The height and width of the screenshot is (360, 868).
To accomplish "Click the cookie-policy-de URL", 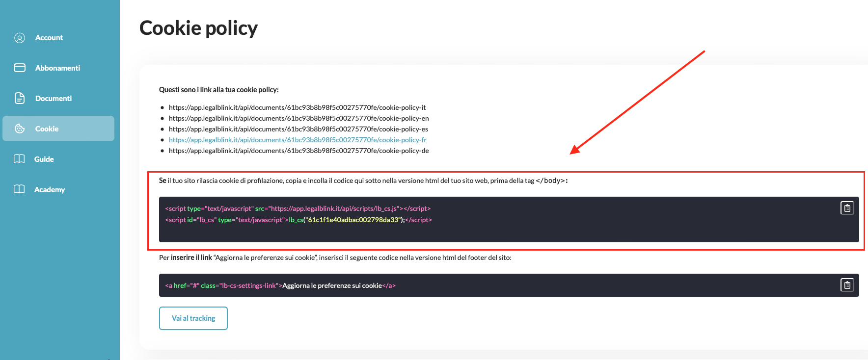I will coord(298,151).
